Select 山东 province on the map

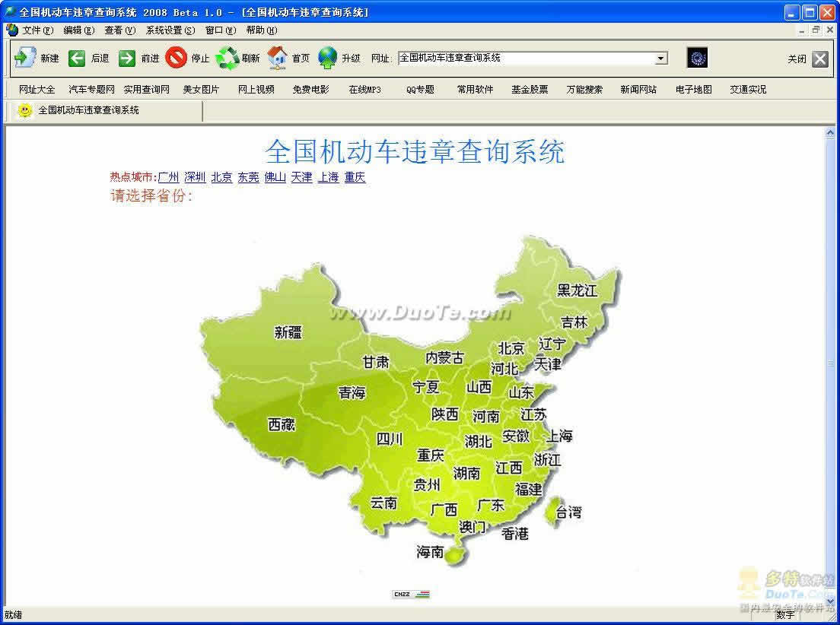pos(521,392)
